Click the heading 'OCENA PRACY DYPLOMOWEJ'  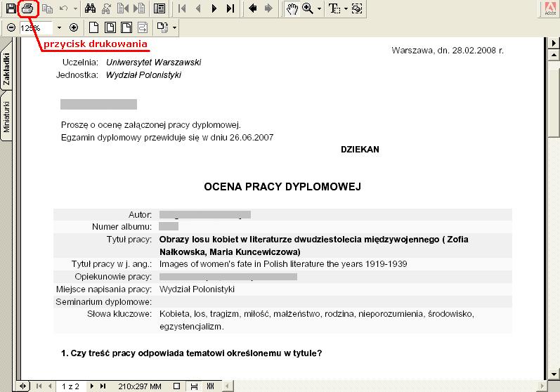(282, 186)
